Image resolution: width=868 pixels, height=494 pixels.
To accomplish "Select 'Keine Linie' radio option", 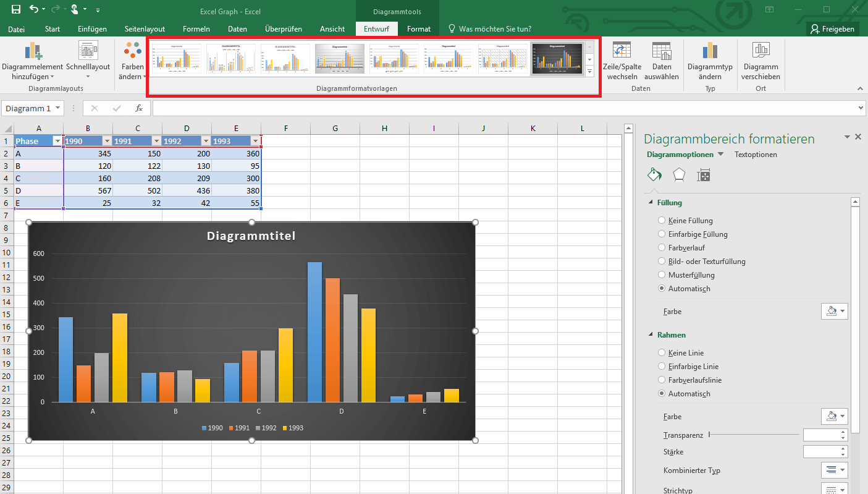I will coord(662,352).
